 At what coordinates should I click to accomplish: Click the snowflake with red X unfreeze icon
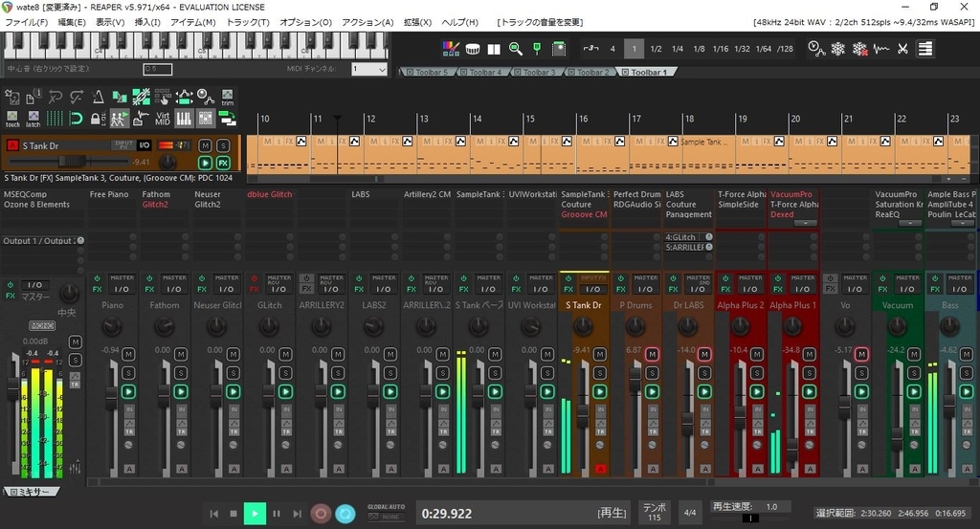(860, 49)
